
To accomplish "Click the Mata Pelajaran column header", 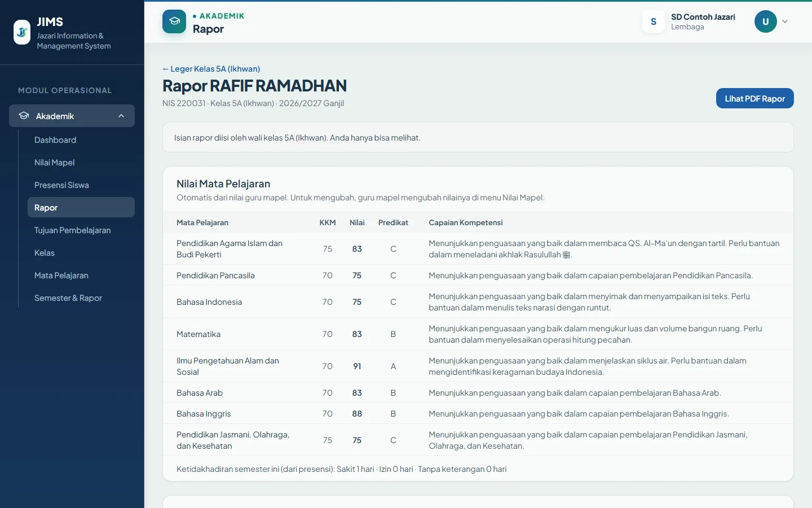I will 202,222.
